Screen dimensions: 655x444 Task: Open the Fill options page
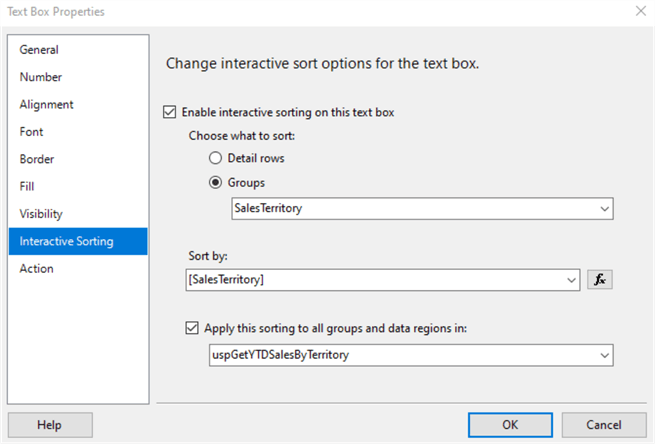(28, 186)
